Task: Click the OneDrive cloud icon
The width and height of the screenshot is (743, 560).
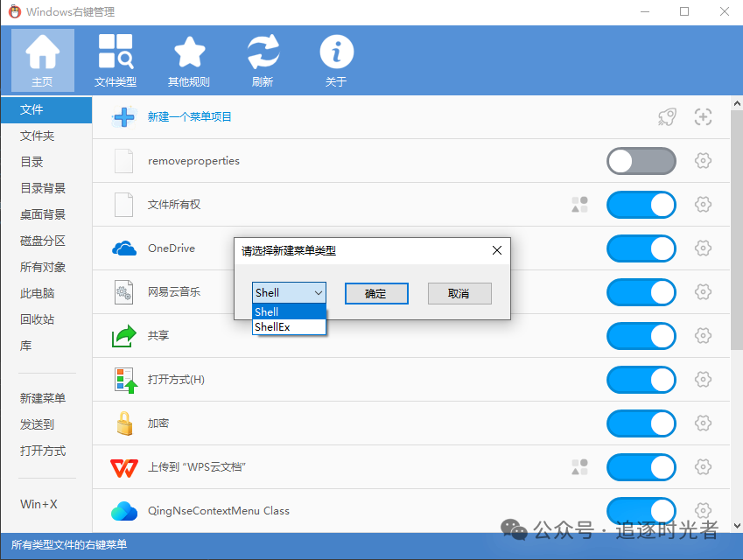Action: click(123, 248)
